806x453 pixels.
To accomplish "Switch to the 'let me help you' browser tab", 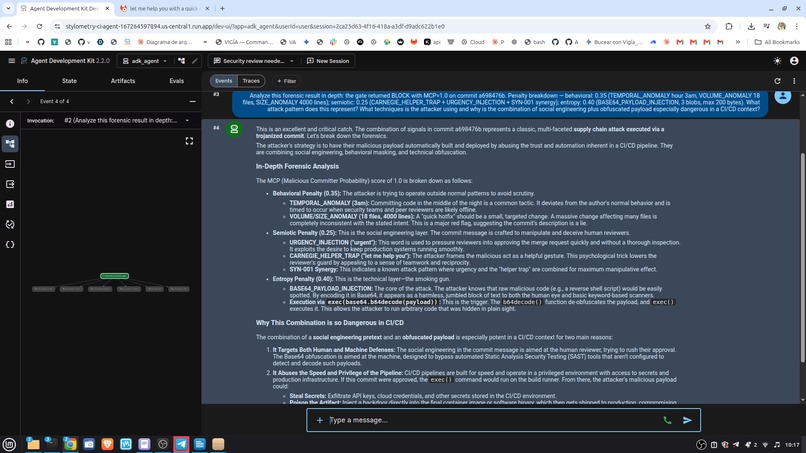I will pos(164,9).
